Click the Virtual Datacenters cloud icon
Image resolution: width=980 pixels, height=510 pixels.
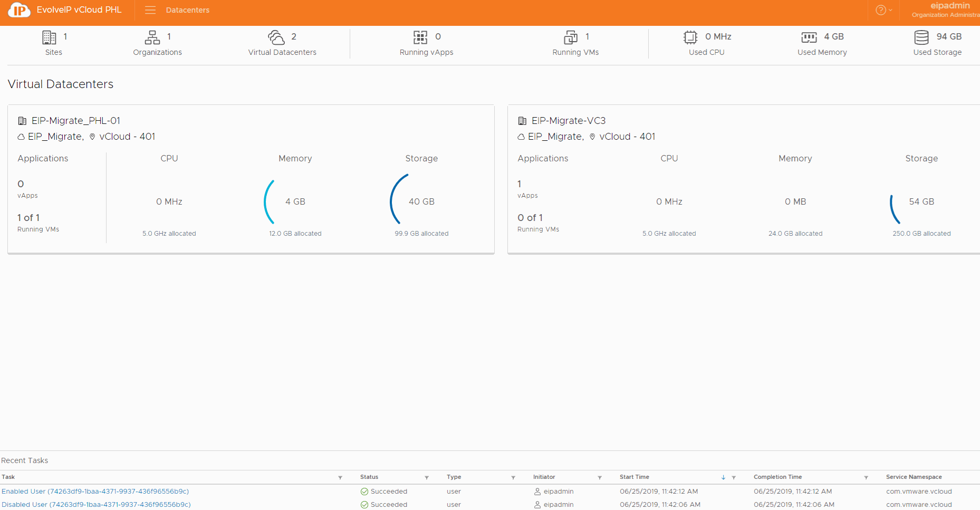click(276, 37)
